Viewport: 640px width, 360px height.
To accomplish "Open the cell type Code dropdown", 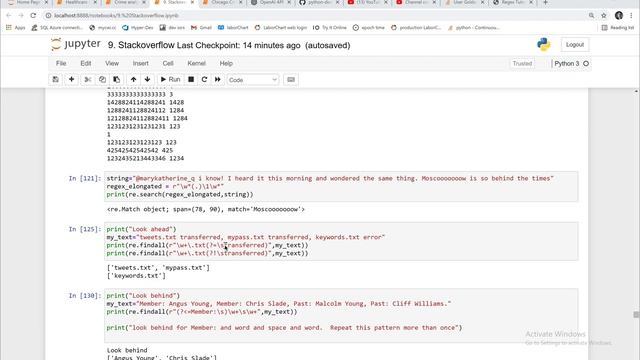I will [253, 80].
